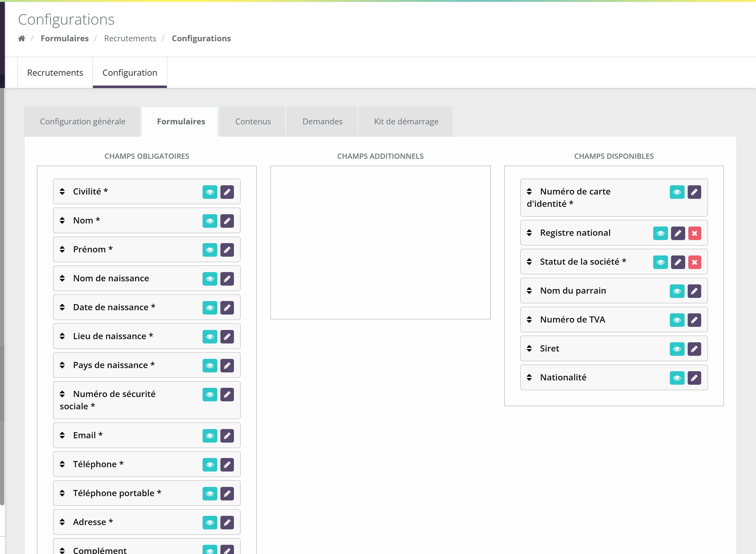The image size is (756, 554).
Task: Edit the Siret field
Action: pyautogui.click(x=694, y=349)
